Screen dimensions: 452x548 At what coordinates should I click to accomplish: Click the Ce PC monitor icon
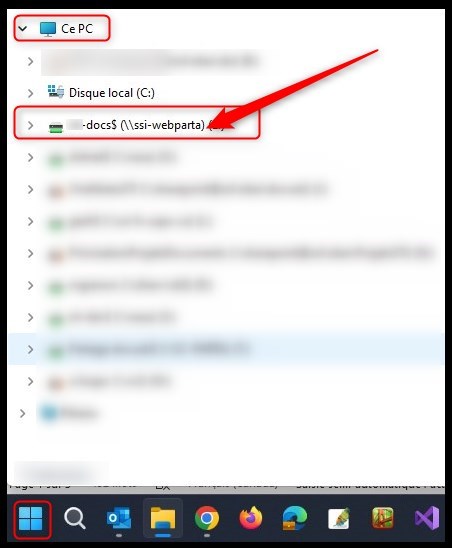tap(48, 29)
